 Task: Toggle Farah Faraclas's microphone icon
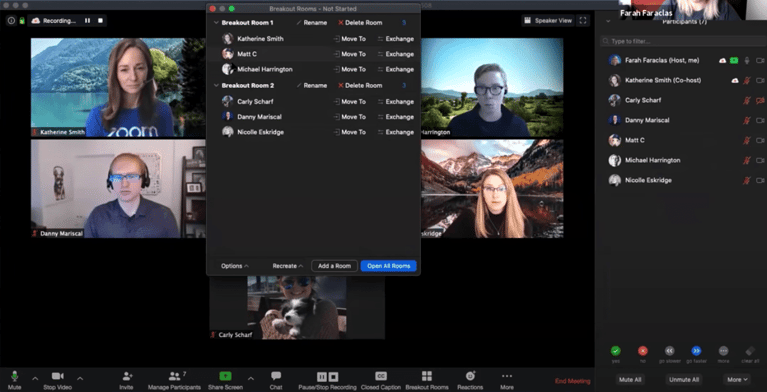tap(747, 60)
